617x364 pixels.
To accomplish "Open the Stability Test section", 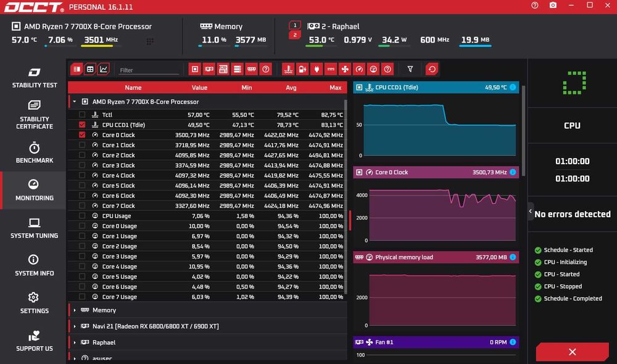I will tap(34, 78).
